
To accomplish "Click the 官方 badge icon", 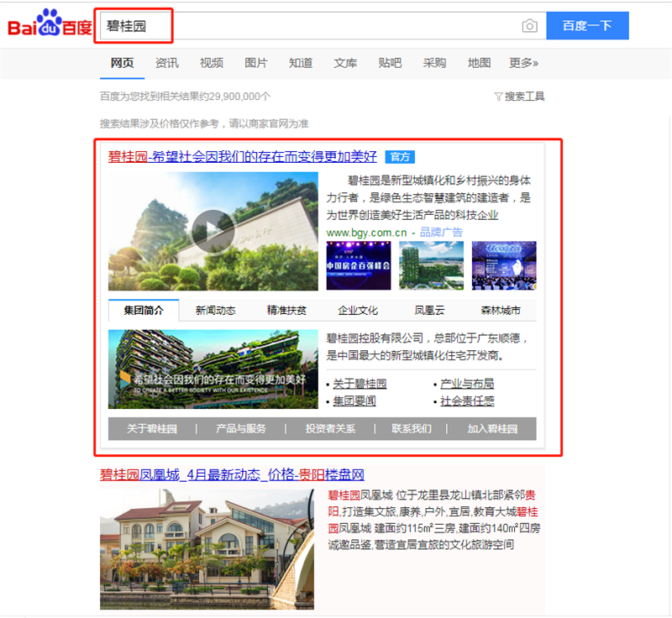I will 400,157.
